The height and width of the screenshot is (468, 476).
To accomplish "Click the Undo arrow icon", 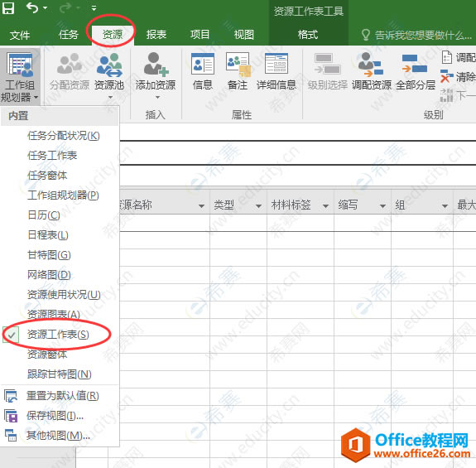I will (32, 7).
